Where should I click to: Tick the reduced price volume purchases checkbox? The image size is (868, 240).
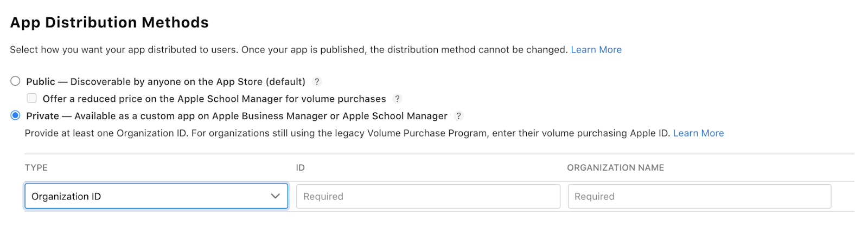tap(32, 98)
